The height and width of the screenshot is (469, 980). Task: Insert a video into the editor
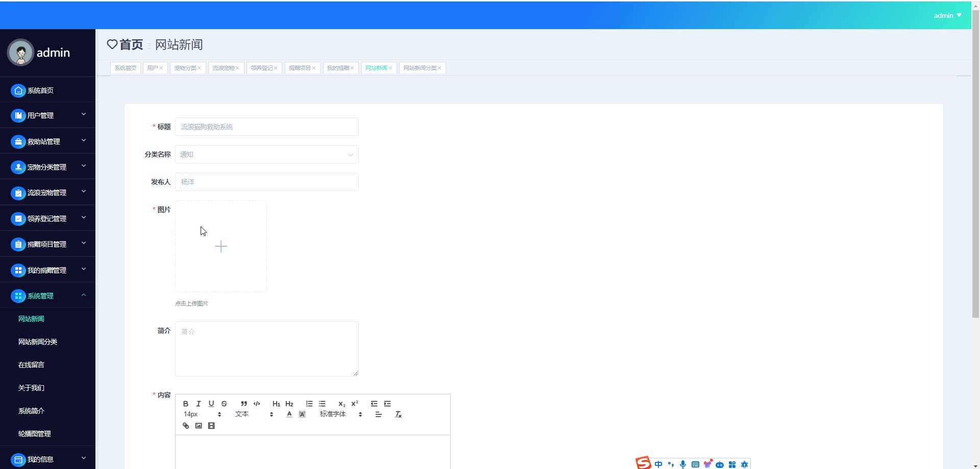[211, 426]
